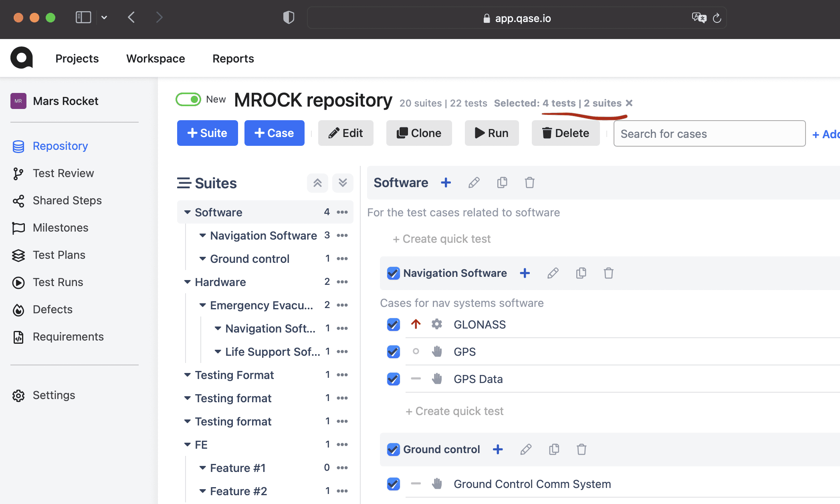Click the clone icon beside Ground control header
This screenshot has width=840, height=504.
tap(554, 450)
